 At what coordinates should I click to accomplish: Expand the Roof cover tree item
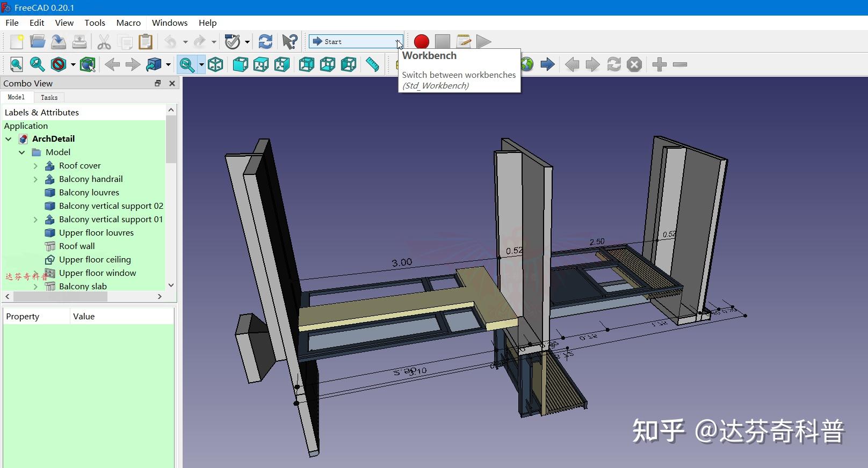(35, 166)
